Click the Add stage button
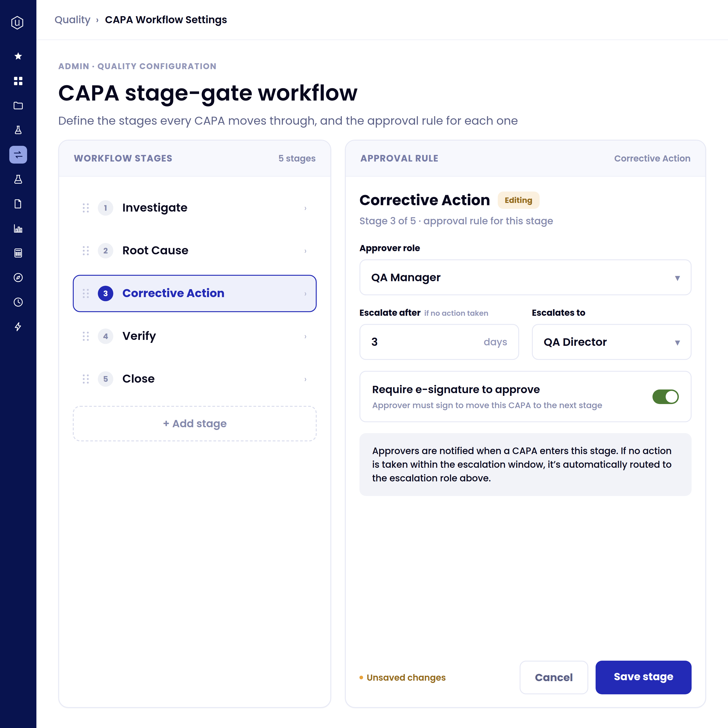Screen dimensions: 728x728 tap(195, 424)
